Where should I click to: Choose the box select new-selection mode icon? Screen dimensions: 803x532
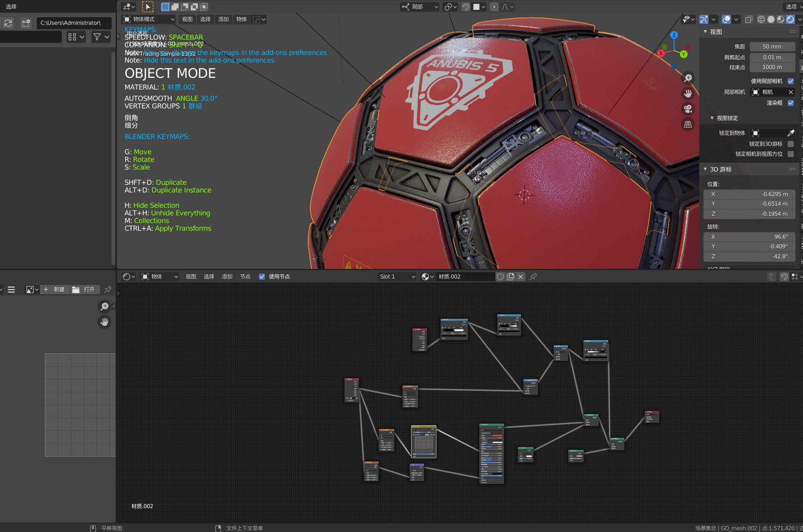(165, 6)
